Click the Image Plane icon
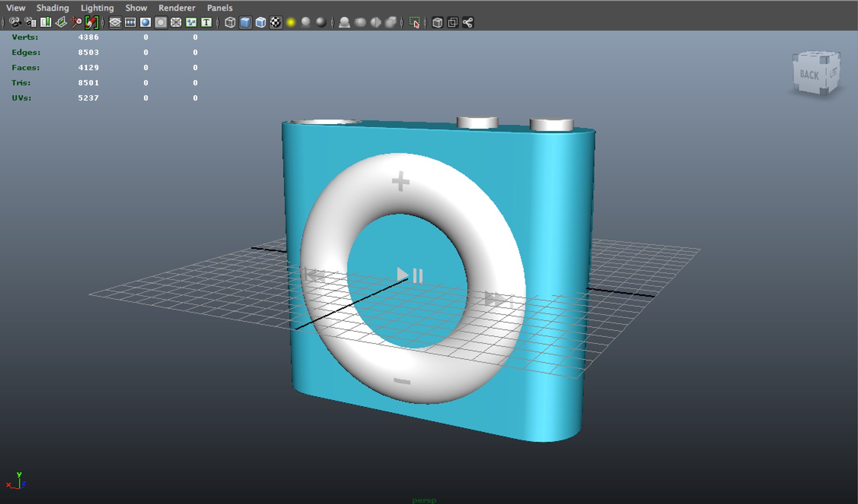 61,22
